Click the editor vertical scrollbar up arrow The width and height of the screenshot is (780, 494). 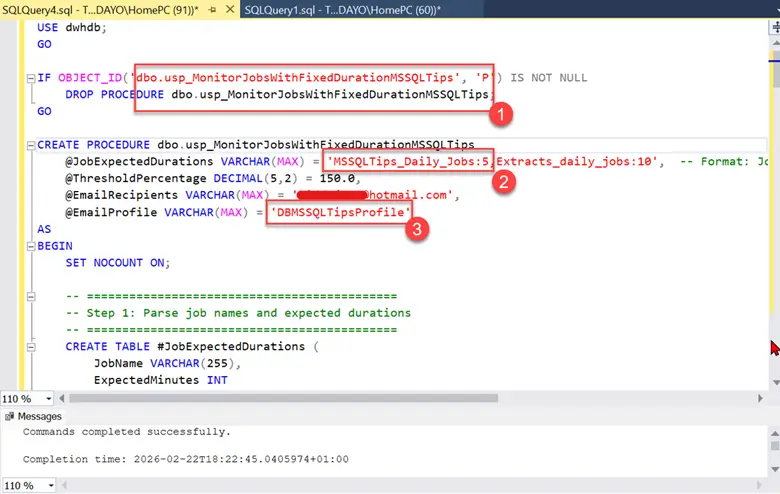pos(776,43)
